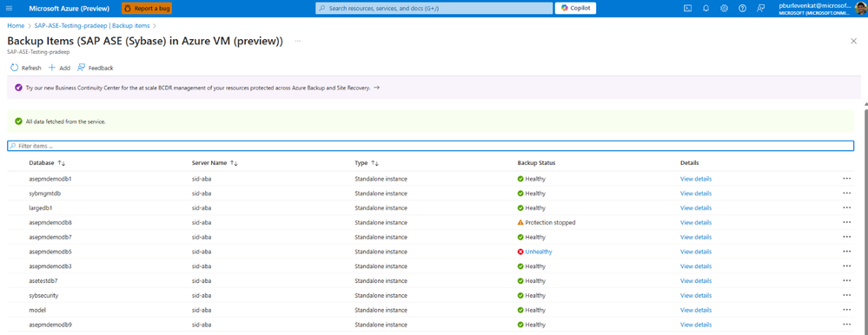Sort the list by Server Name column
The image size is (868, 335).
(215, 163)
